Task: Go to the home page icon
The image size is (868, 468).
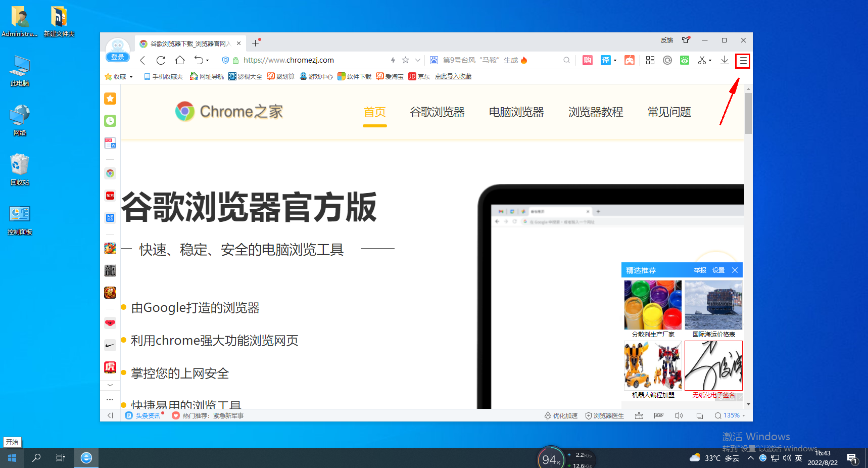Action: (180, 60)
